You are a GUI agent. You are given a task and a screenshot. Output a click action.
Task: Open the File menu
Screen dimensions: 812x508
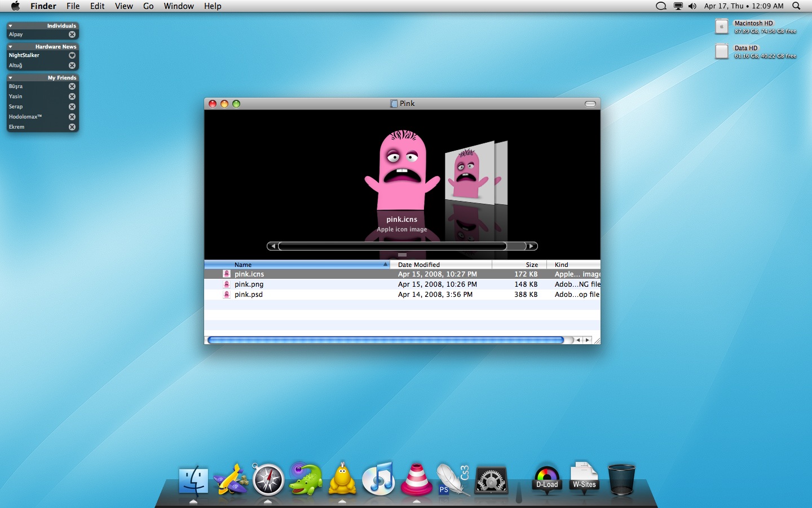[x=73, y=6]
